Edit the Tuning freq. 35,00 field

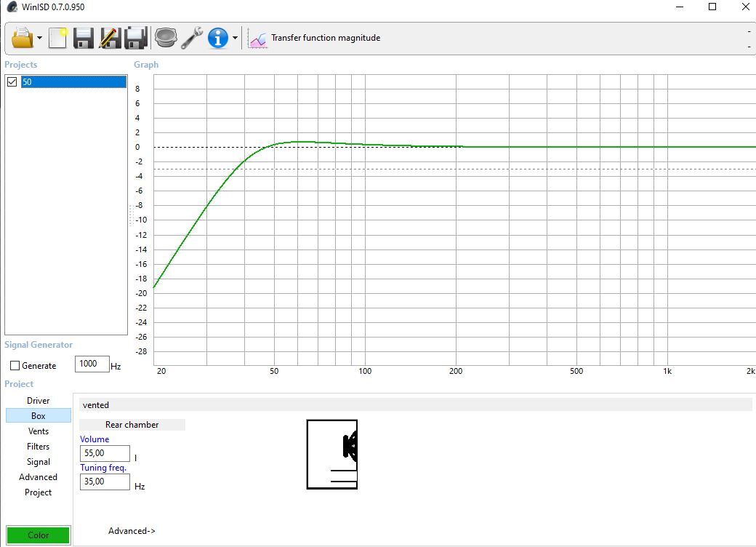105,482
